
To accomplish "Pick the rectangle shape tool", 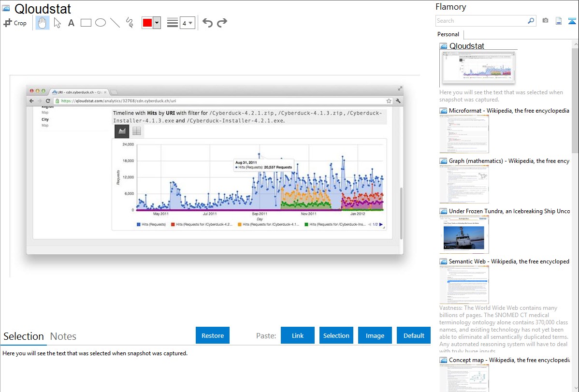I will [x=86, y=23].
